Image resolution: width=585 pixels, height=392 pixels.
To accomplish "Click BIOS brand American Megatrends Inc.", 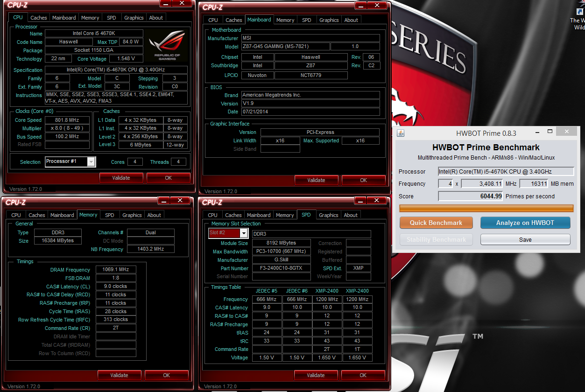I will click(x=310, y=95).
